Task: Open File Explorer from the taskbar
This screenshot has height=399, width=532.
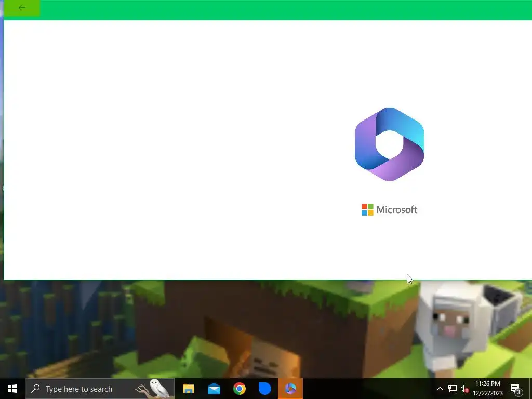Action: [188, 389]
